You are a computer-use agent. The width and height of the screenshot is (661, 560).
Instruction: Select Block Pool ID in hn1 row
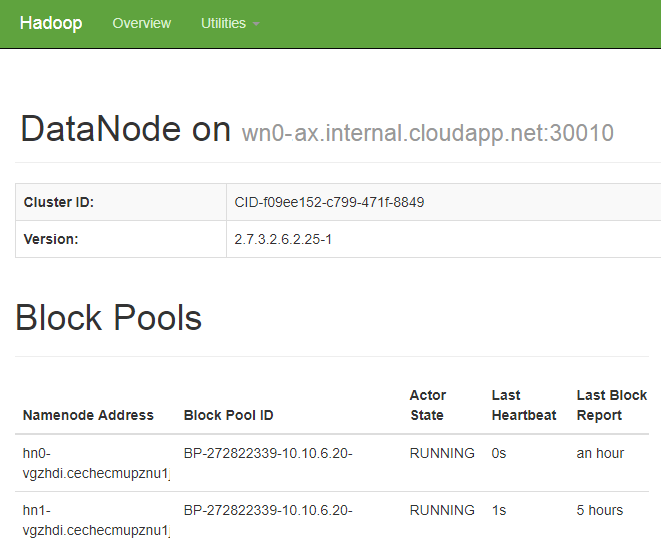pos(268,510)
